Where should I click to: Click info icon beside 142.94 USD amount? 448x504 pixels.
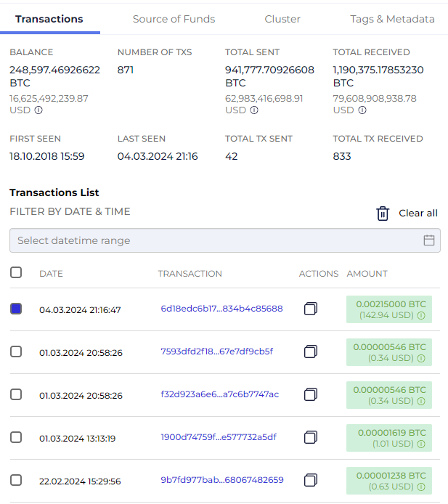pyautogui.click(x=421, y=315)
